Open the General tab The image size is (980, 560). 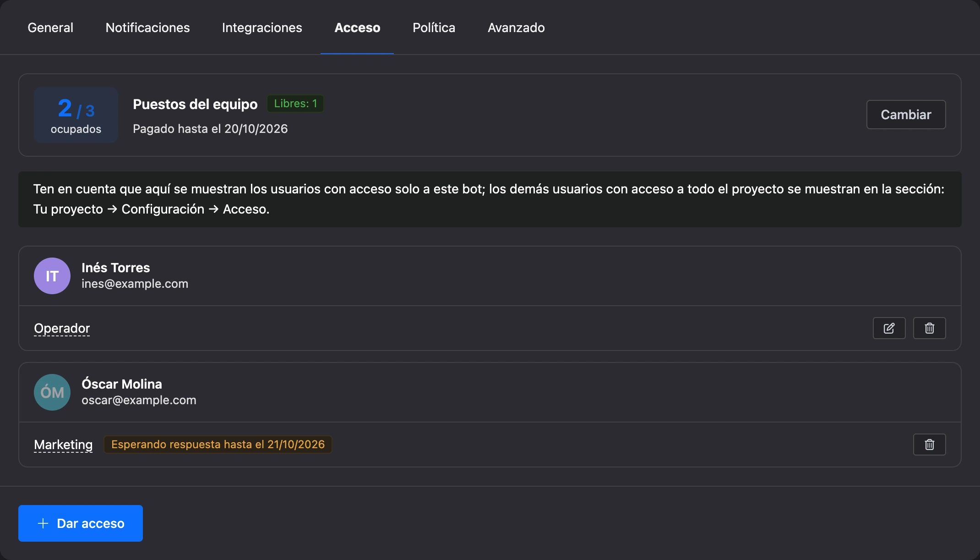(50, 27)
